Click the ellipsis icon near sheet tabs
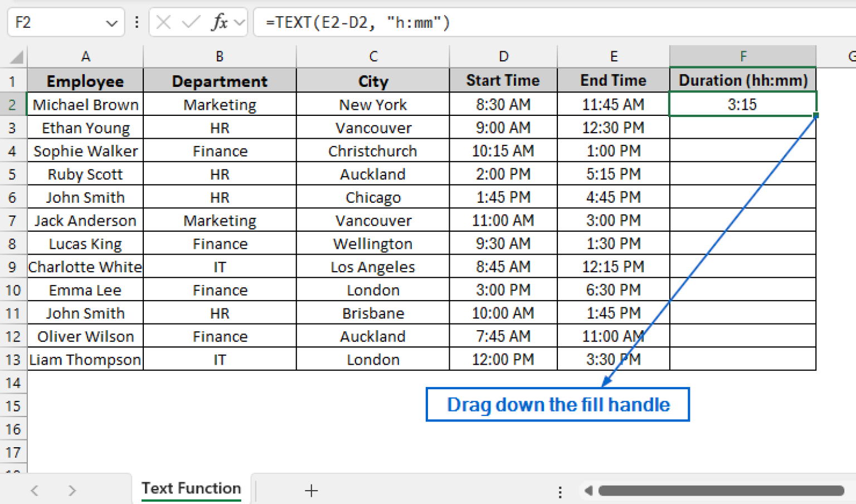The width and height of the screenshot is (856, 504). pos(560,491)
